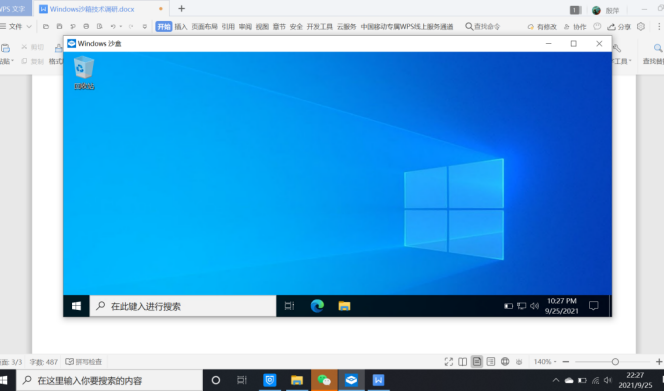Open the 140% zoom level dropdown

pos(545,362)
